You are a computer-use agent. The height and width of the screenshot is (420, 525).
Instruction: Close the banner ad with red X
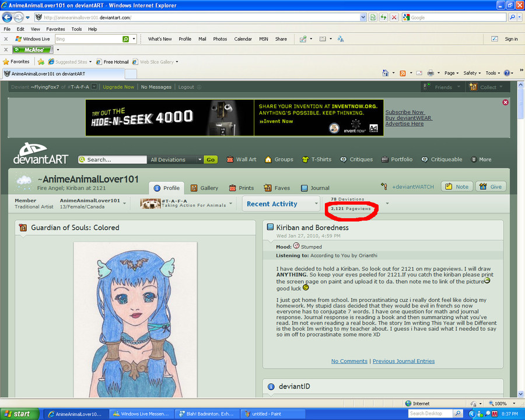(x=506, y=102)
